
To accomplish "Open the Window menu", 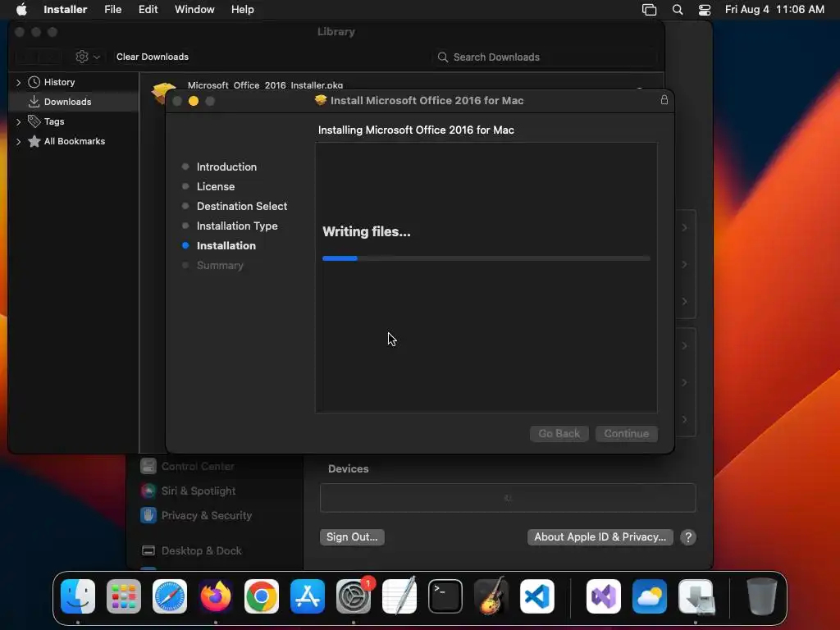I will click(194, 10).
